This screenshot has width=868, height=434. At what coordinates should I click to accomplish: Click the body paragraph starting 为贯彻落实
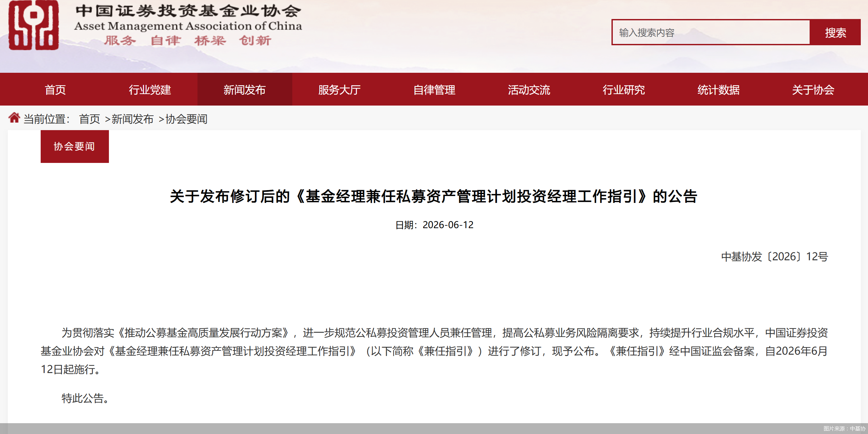[x=434, y=351]
